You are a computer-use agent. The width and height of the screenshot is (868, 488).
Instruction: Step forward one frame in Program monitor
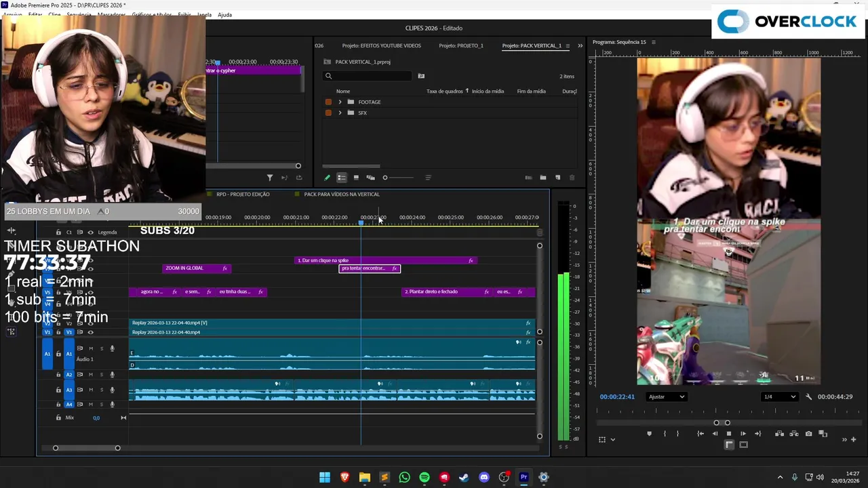(743, 434)
